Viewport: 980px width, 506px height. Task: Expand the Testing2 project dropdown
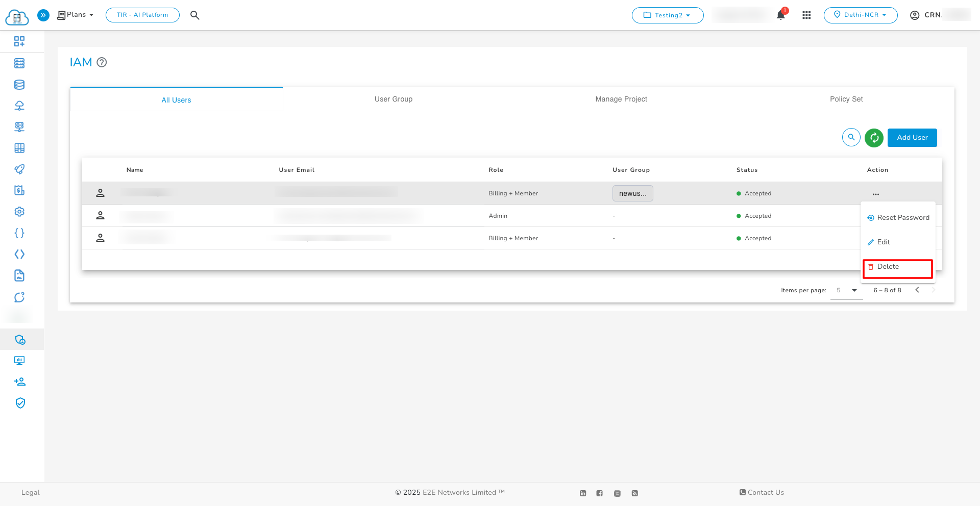[668, 15]
